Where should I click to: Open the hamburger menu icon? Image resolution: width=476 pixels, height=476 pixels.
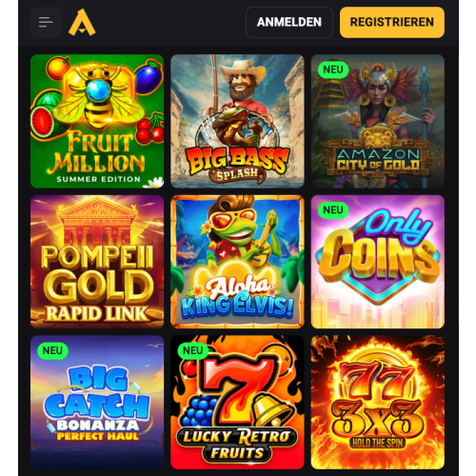point(46,22)
